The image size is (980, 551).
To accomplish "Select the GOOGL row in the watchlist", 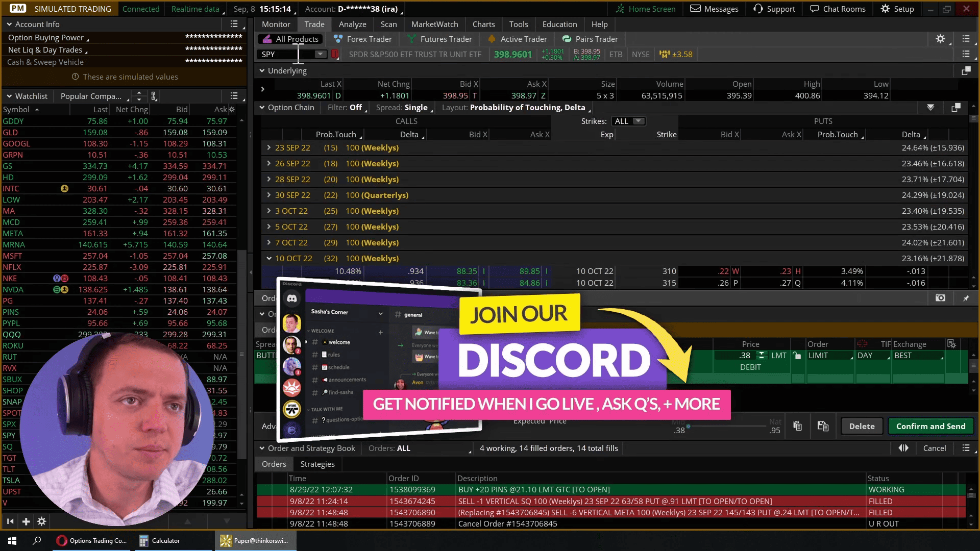I will click(x=119, y=143).
